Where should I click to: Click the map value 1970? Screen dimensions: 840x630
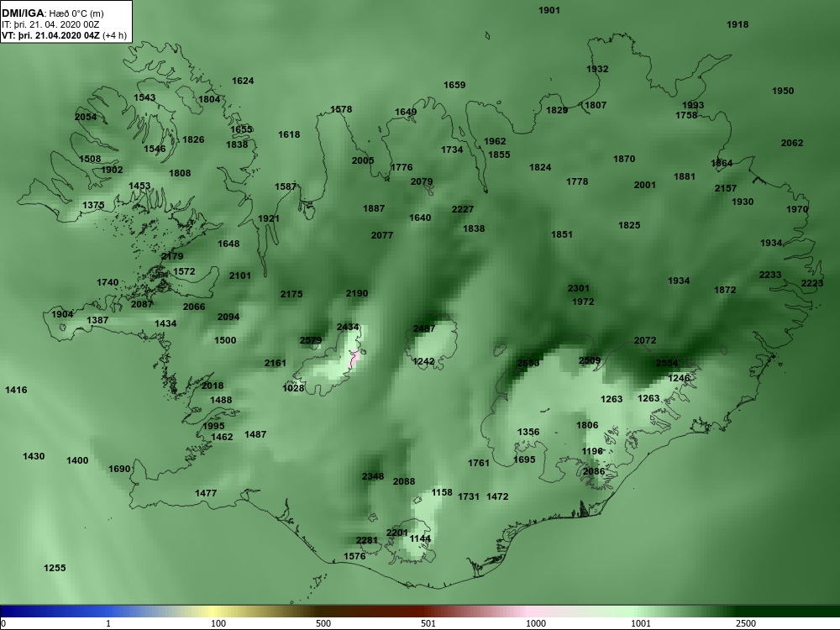coord(797,209)
